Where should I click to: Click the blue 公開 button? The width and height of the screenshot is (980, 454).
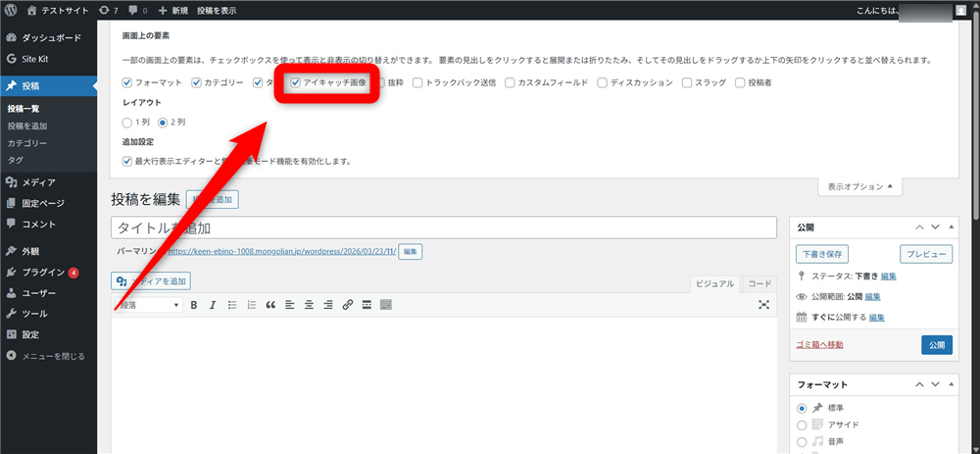pyautogui.click(x=937, y=345)
